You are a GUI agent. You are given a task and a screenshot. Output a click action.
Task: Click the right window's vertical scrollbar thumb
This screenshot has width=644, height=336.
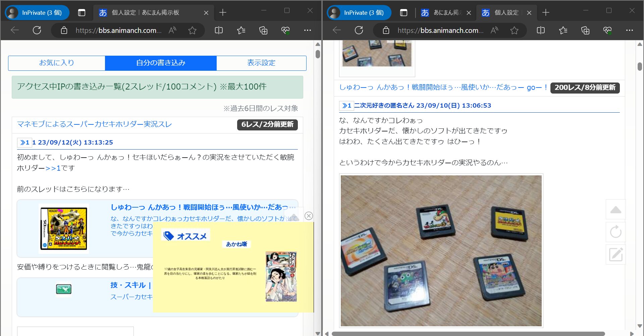coord(640,66)
